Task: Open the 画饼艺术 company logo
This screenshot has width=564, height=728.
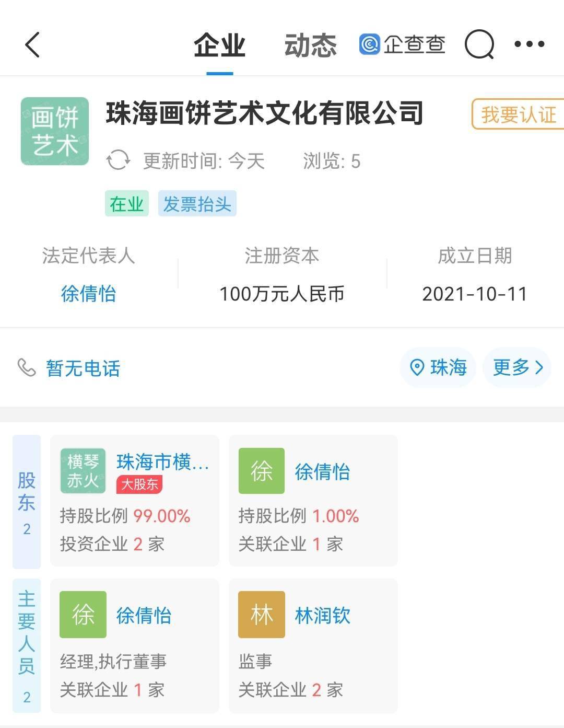Action: [x=55, y=131]
